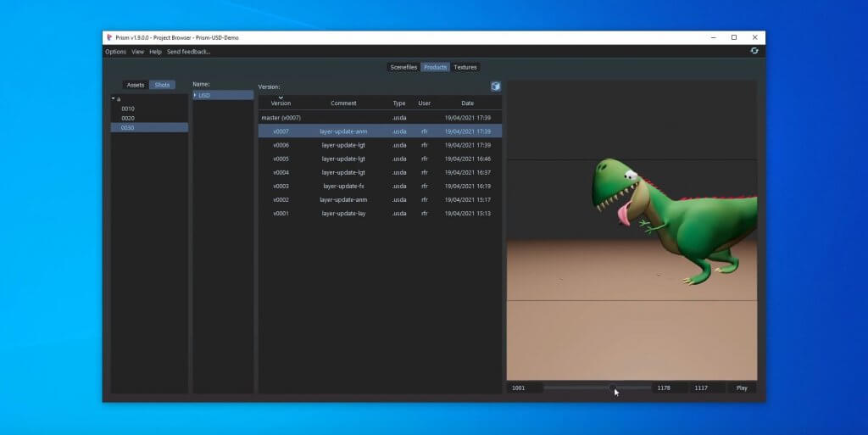Image resolution: width=868 pixels, height=435 pixels.
Task: Switch to the Textures tab
Action: pos(465,67)
